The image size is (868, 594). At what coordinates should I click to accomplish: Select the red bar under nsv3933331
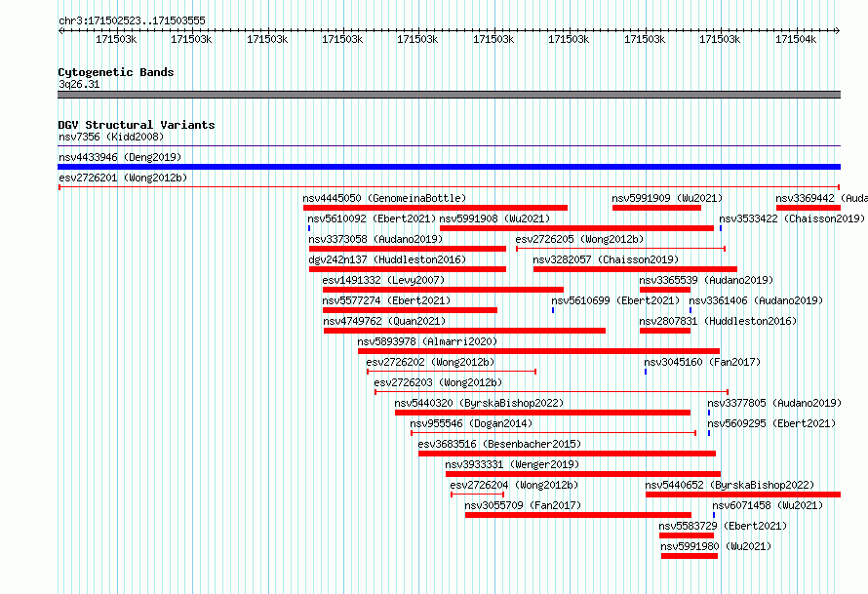click(x=583, y=474)
